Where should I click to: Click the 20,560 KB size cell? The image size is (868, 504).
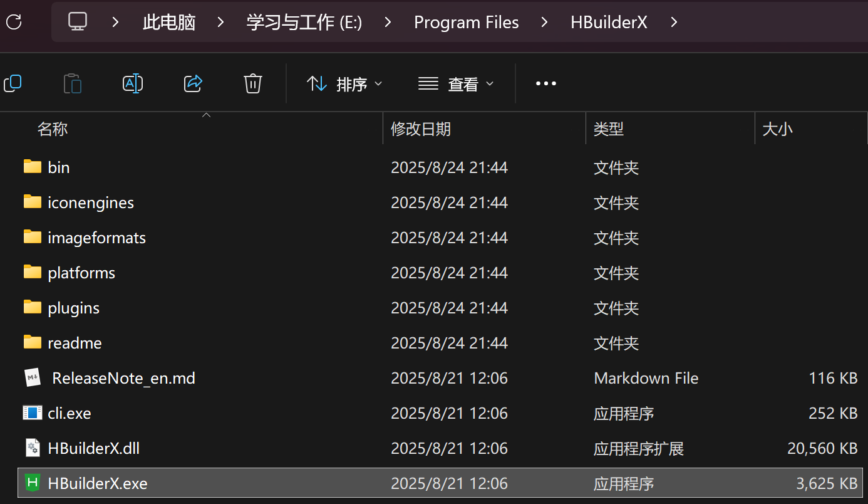(822, 448)
